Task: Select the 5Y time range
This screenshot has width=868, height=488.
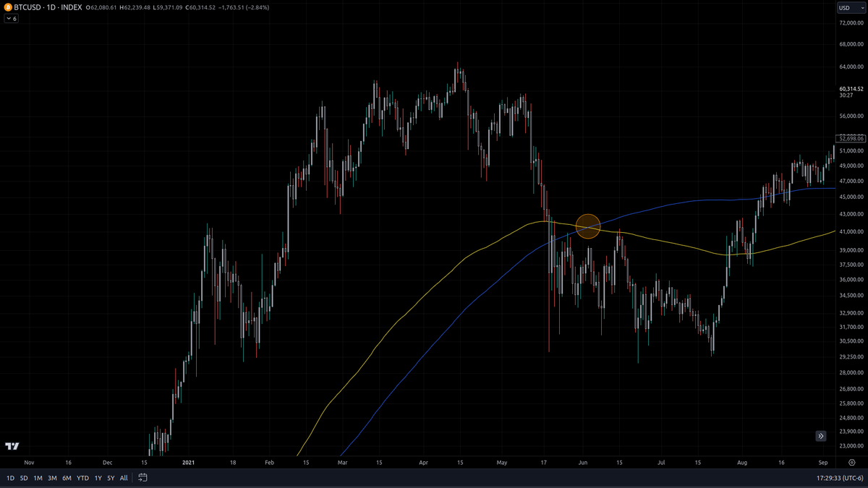Action: click(x=111, y=478)
